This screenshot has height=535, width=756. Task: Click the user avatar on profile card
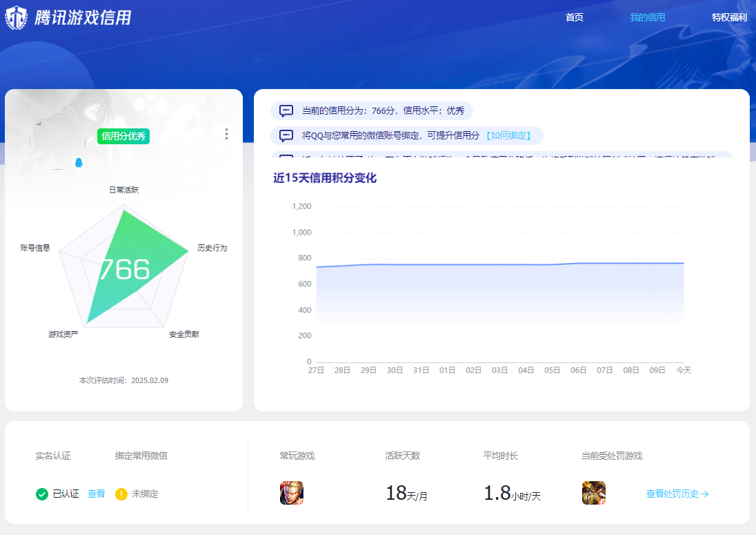coord(58,142)
